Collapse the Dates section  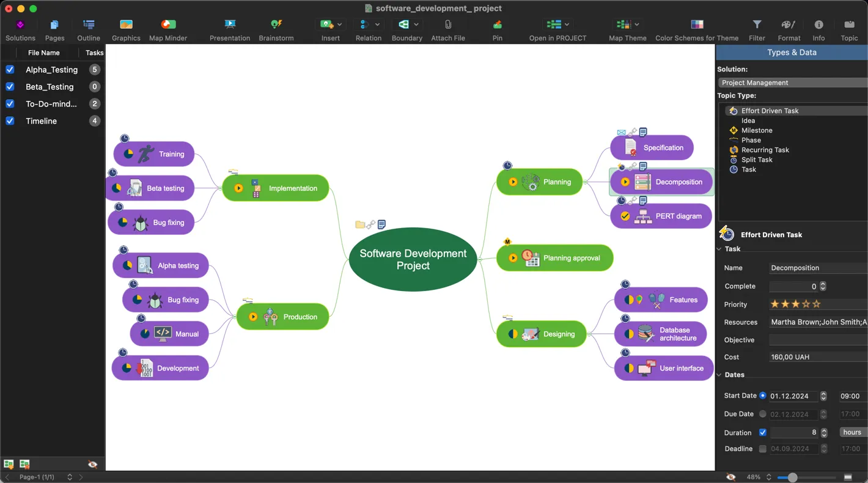[x=719, y=375]
